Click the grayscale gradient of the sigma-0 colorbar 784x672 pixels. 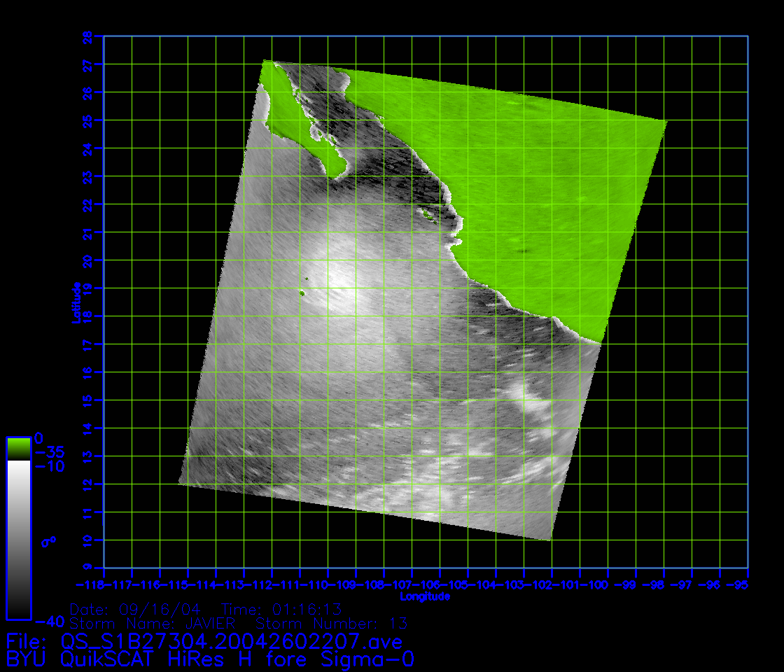[18, 539]
